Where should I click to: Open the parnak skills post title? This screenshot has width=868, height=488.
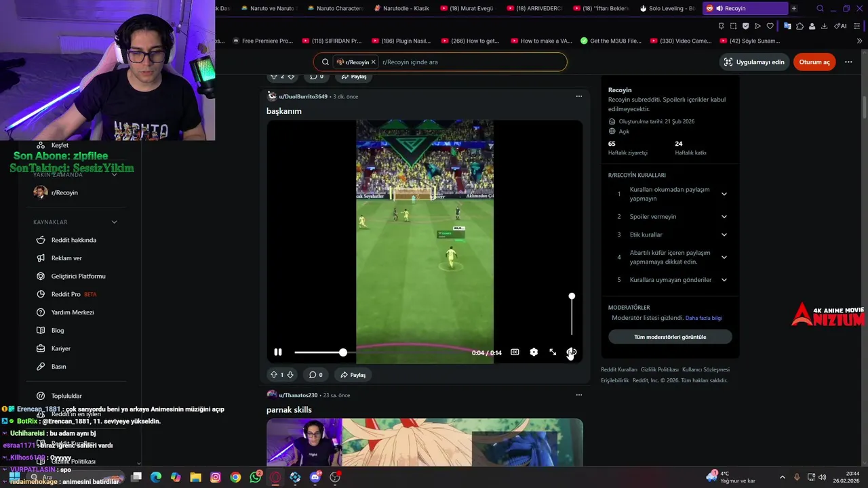click(x=289, y=410)
